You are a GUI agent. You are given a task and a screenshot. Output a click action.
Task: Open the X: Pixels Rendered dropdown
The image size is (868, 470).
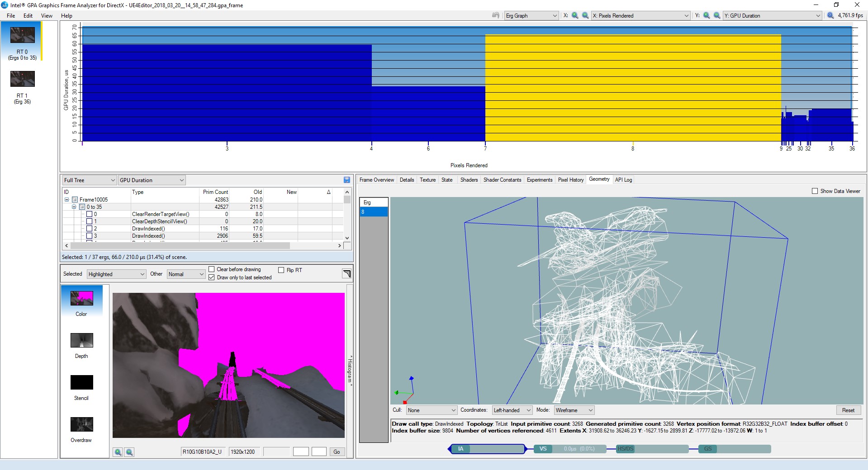point(640,15)
